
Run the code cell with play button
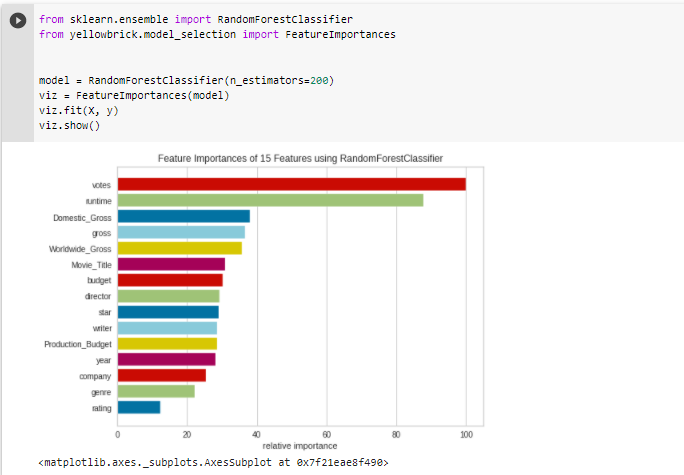point(18,21)
